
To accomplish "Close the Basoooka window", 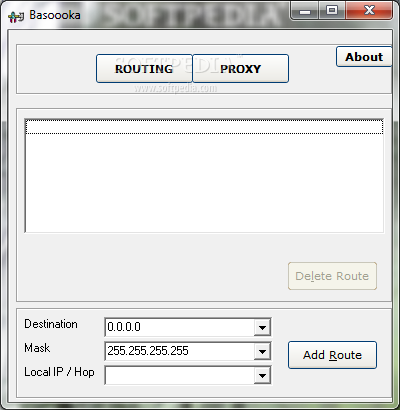I will pos(369,11).
